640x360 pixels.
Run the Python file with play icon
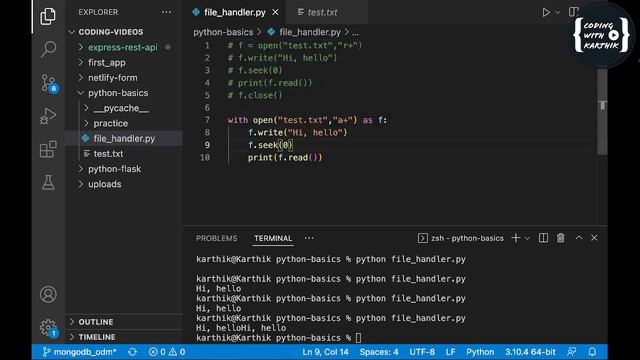click(546, 13)
